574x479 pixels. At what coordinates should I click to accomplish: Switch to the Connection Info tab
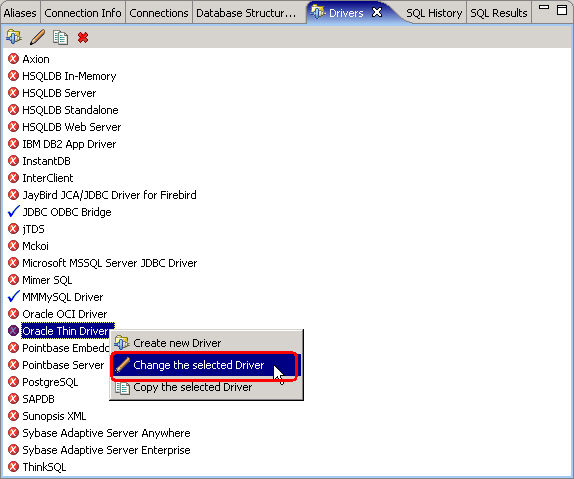(83, 13)
